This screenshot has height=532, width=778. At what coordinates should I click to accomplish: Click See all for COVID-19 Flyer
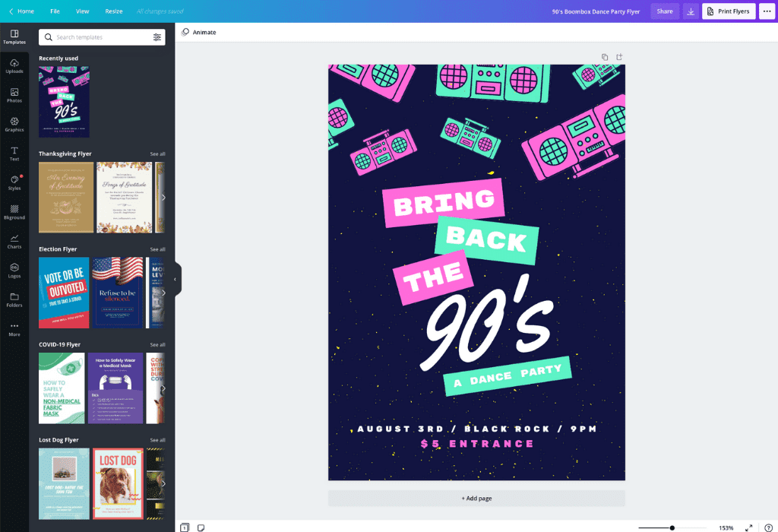click(x=157, y=345)
